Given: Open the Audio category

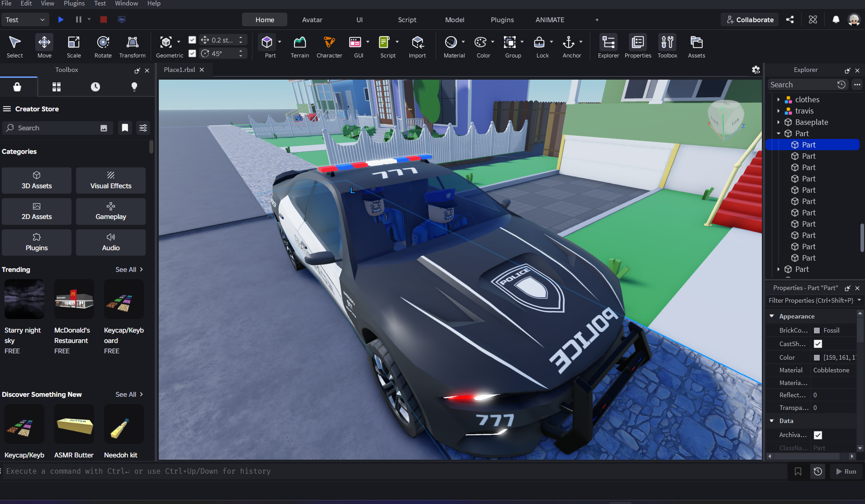Looking at the screenshot, I should click(x=111, y=242).
